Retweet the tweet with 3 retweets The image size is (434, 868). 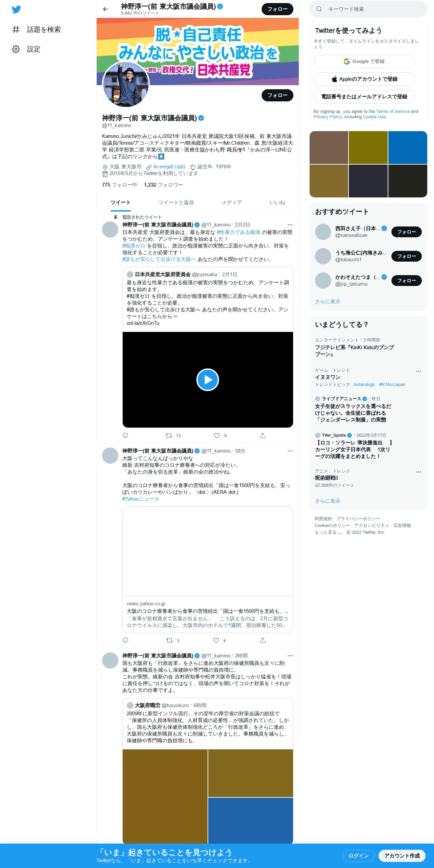[172, 640]
